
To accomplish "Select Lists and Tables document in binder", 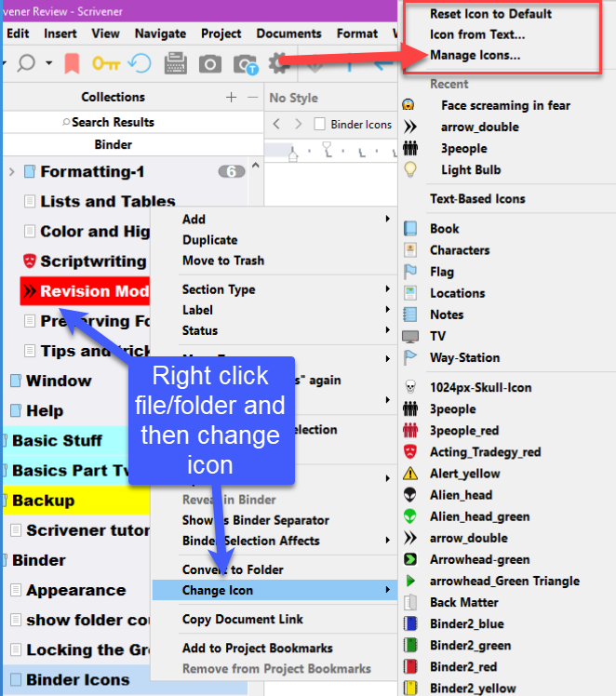I will pos(107,202).
